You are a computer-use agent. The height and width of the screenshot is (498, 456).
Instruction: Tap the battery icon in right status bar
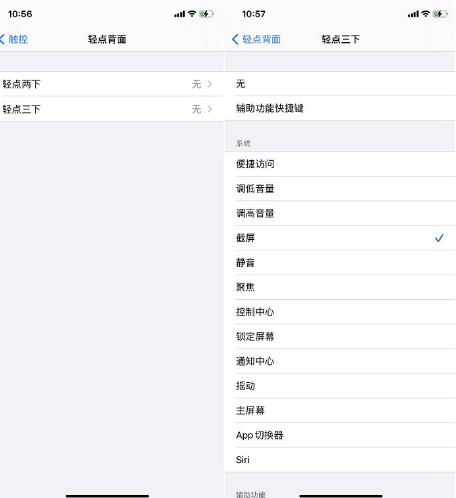(440, 14)
